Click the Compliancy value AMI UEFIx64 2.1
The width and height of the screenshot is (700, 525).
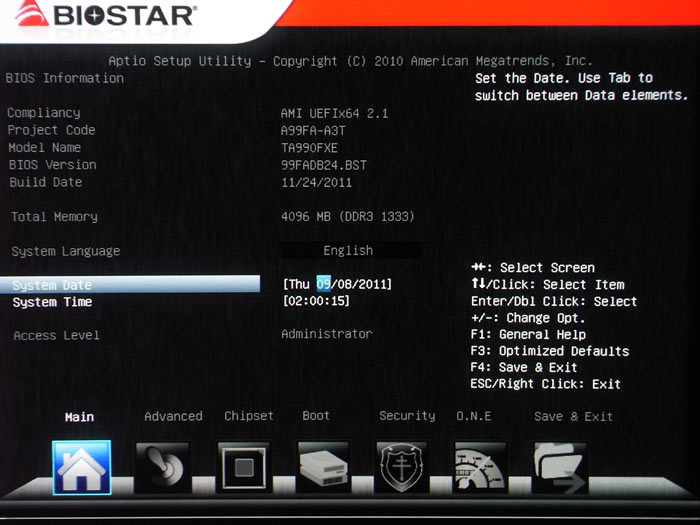click(334, 113)
